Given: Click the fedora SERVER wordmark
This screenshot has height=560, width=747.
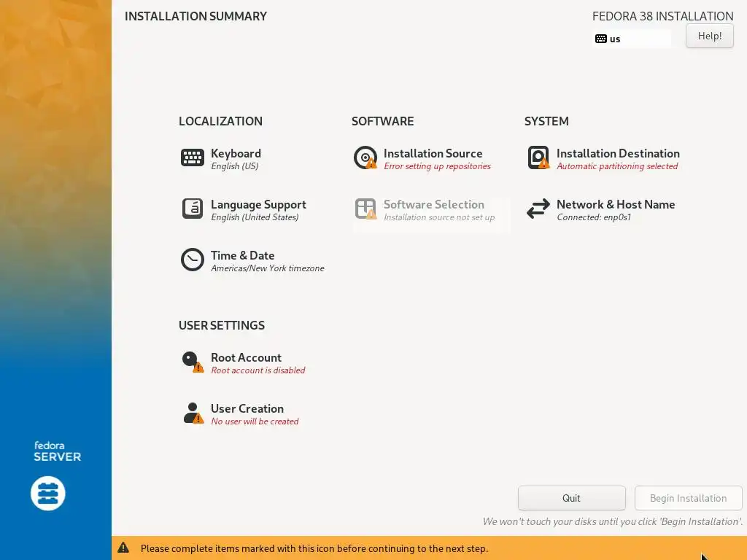Looking at the screenshot, I should click(57, 451).
